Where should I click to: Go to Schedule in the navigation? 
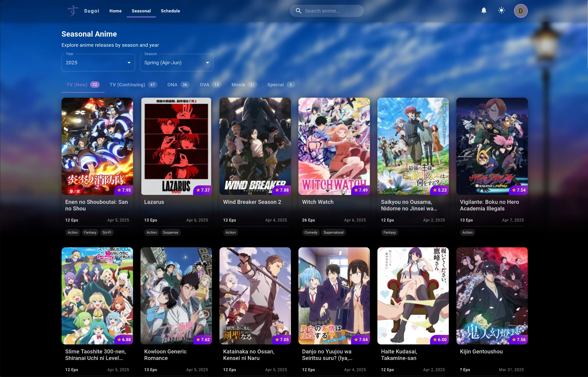click(170, 11)
